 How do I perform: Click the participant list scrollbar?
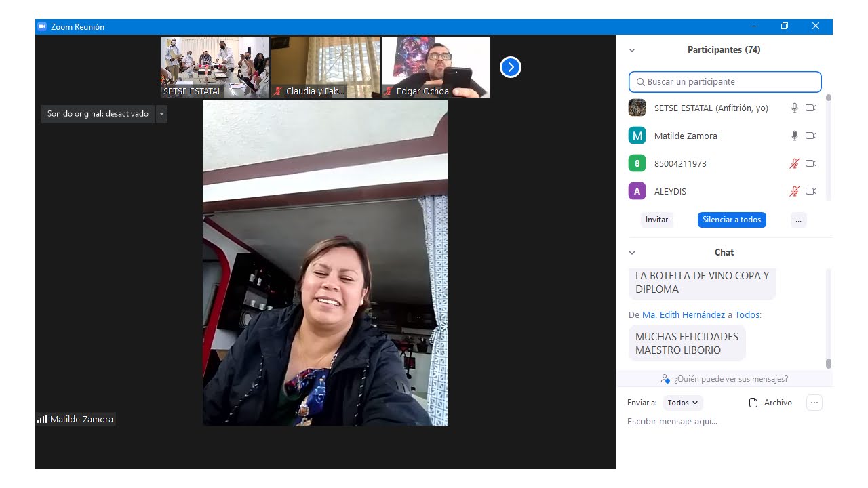pos(829,147)
